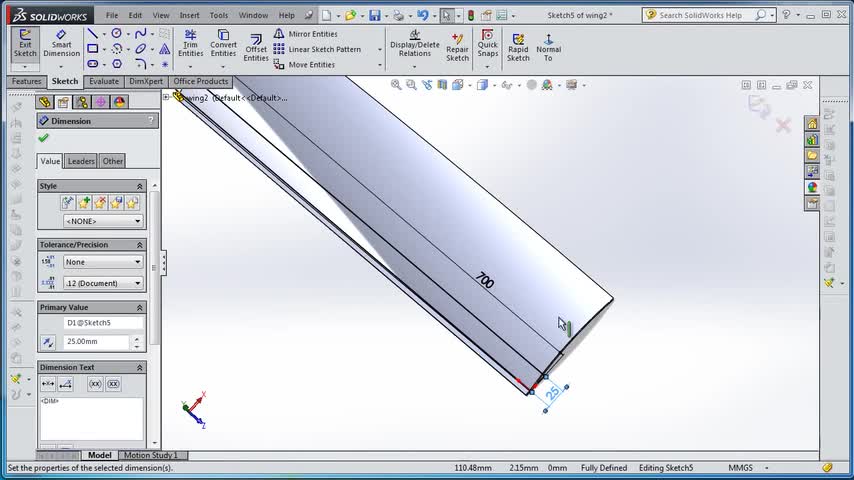854x480 pixels.
Task: Open Quick Snaps tool
Action: (487, 44)
